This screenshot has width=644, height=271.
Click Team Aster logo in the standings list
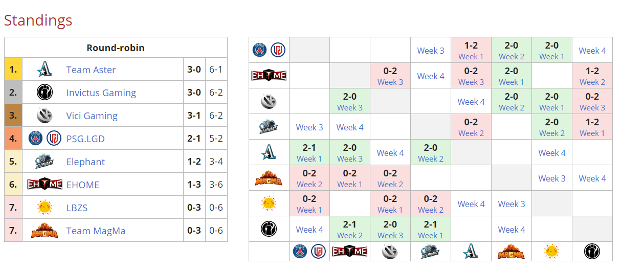tap(45, 70)
